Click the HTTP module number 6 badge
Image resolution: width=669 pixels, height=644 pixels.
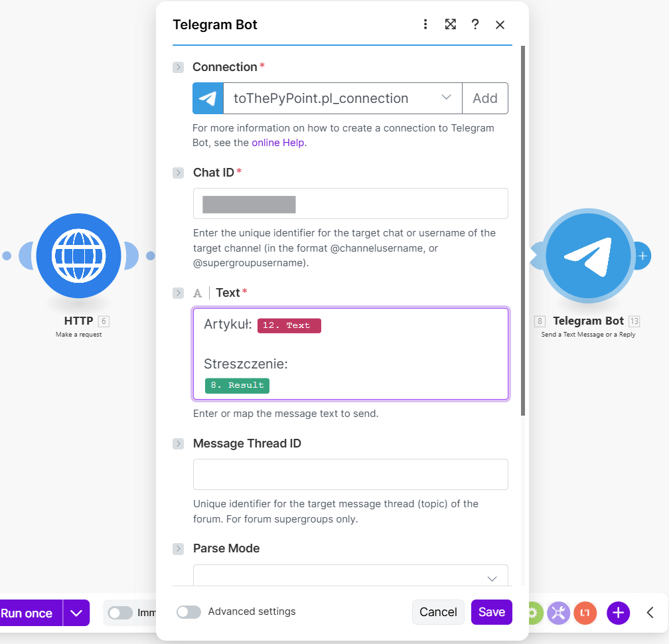click(x=104, y=321)
